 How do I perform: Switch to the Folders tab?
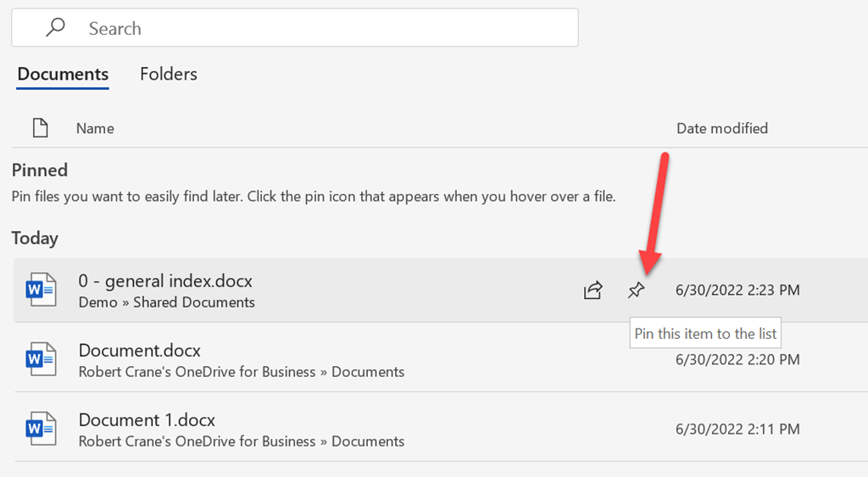168,75
